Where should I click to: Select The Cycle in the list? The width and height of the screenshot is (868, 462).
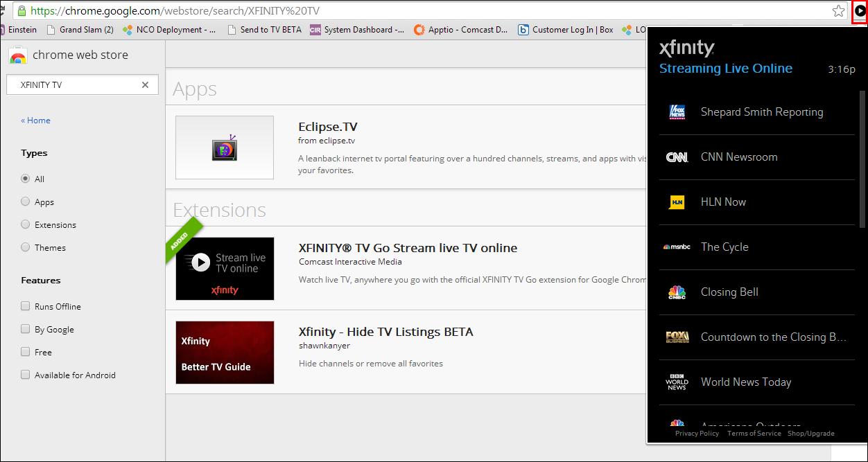(x=757, y=247)
